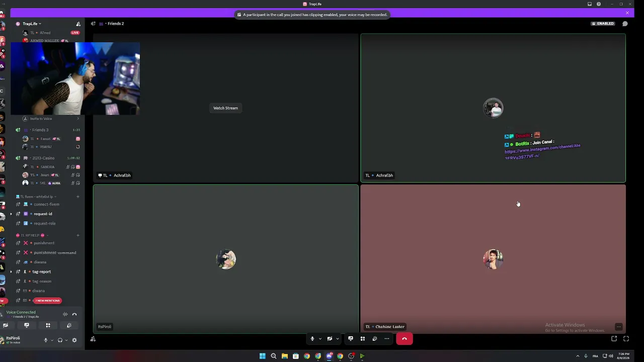Pop out the call window
644x362 pixels.
(x=614, y=339)
